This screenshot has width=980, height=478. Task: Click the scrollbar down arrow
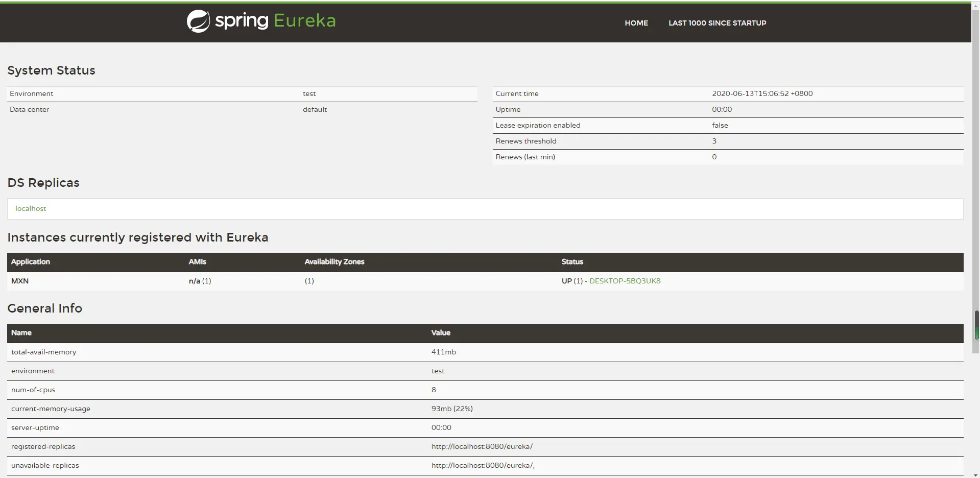pos(976,475)
